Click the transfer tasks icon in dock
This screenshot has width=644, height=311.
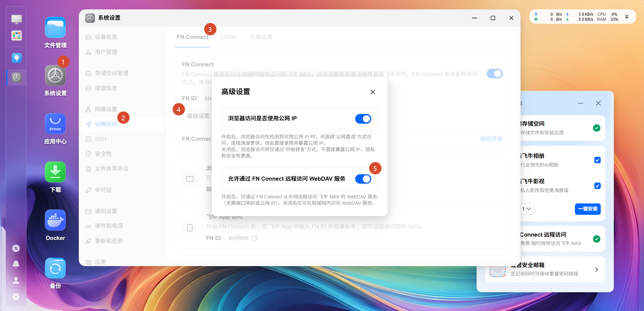pyautogui.click(x=16, y=248)
